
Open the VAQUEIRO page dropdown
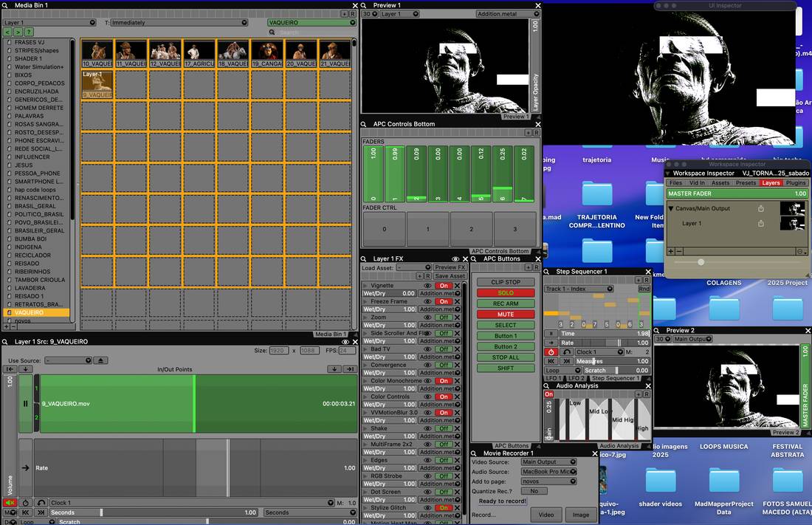point(312,22)
